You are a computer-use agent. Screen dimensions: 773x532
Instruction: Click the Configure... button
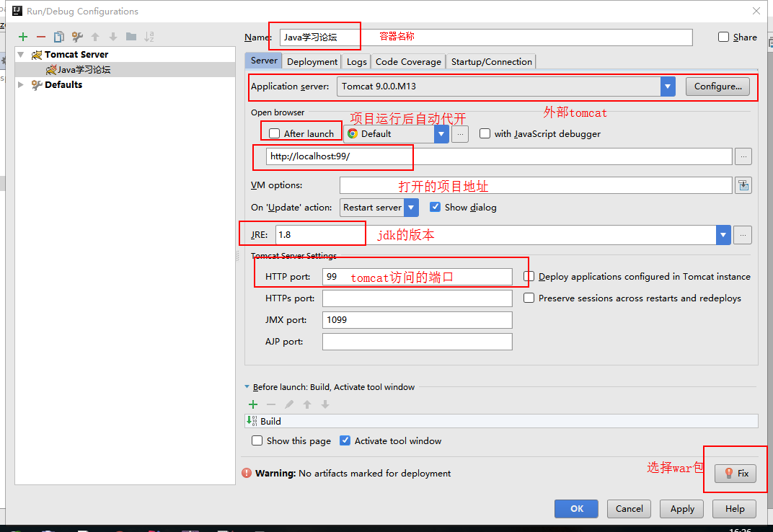[717, 87]
